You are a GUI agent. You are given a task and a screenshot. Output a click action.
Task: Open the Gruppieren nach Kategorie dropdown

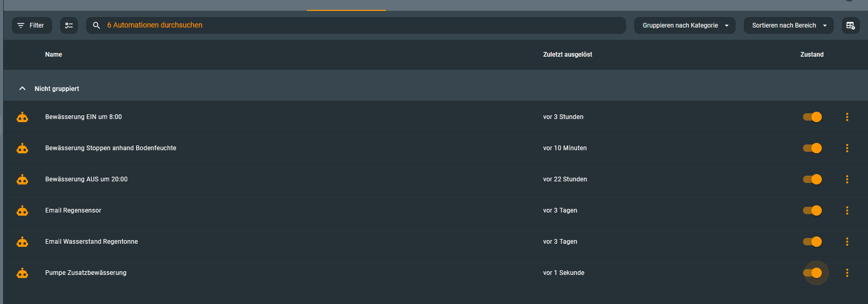pyautogui.click(x=684, y=25)
